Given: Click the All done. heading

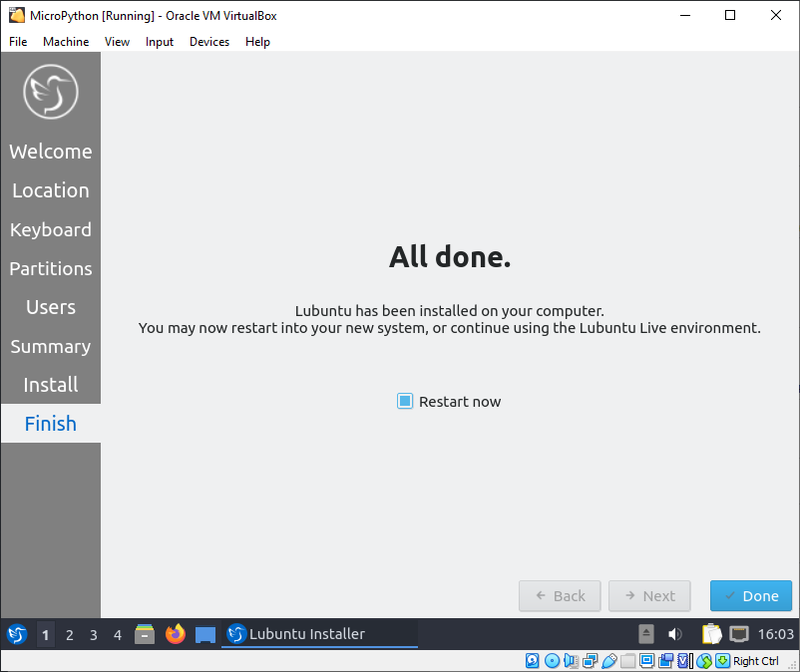Looking at the screenshot, I should (450, 256).
